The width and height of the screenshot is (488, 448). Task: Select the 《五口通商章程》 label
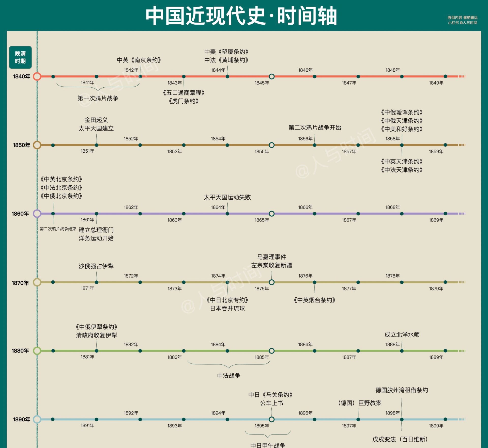184,93
